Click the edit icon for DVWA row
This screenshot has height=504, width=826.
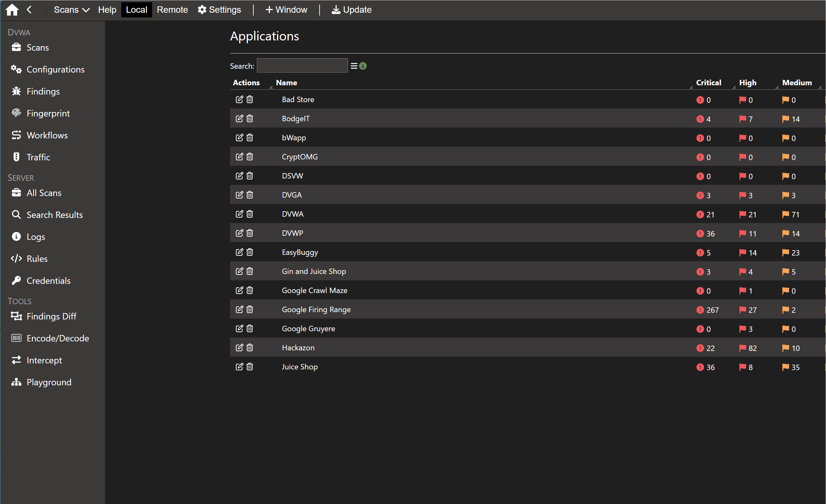coord(239,214)
